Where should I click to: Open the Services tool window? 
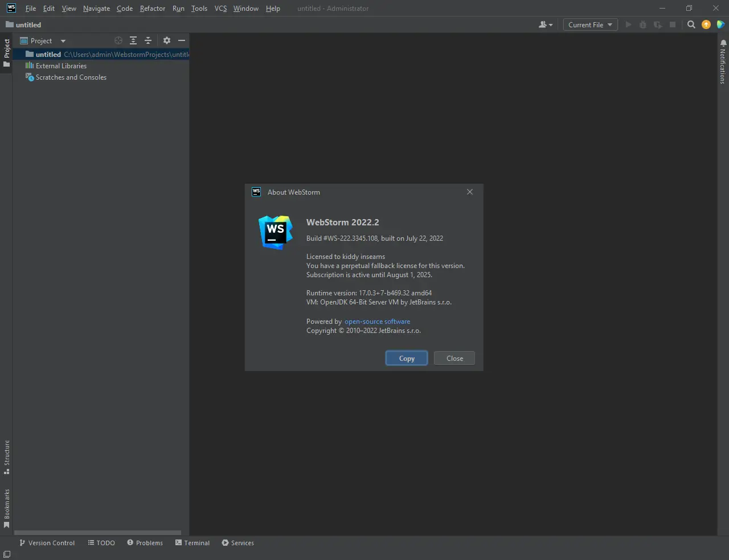[238, 543]
